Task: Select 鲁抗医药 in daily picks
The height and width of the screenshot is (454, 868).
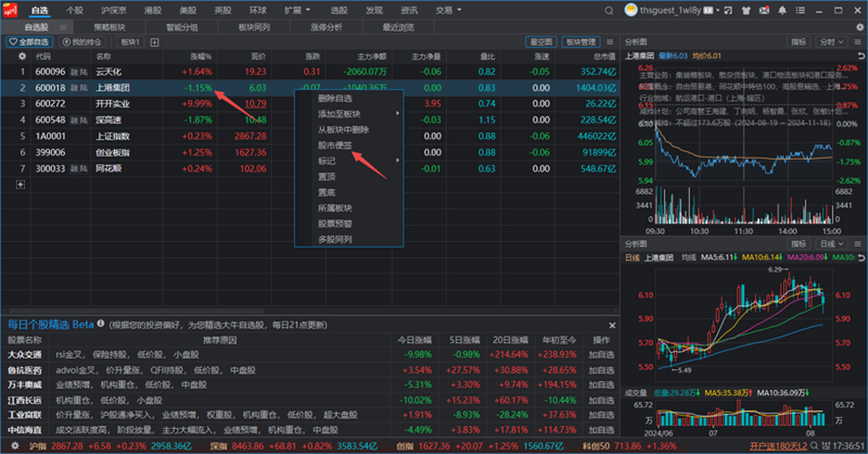Action: point(25,370)
